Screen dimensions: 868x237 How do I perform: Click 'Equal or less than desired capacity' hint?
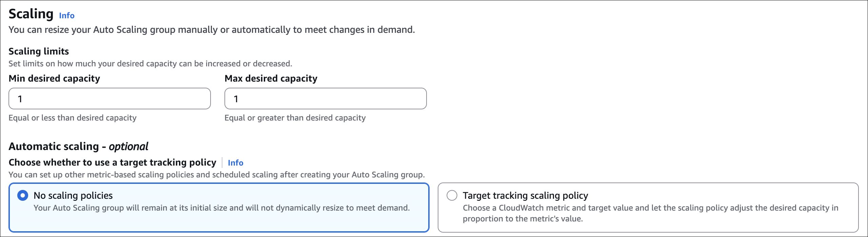click(73, 118)
